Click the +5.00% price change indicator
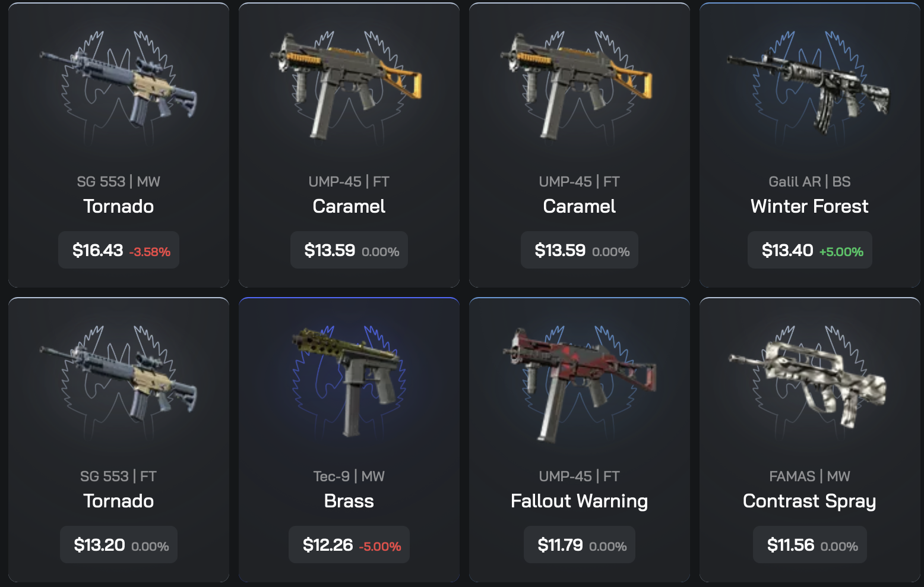The height and width of the screenshot is (587, 924). pos(841,251)
